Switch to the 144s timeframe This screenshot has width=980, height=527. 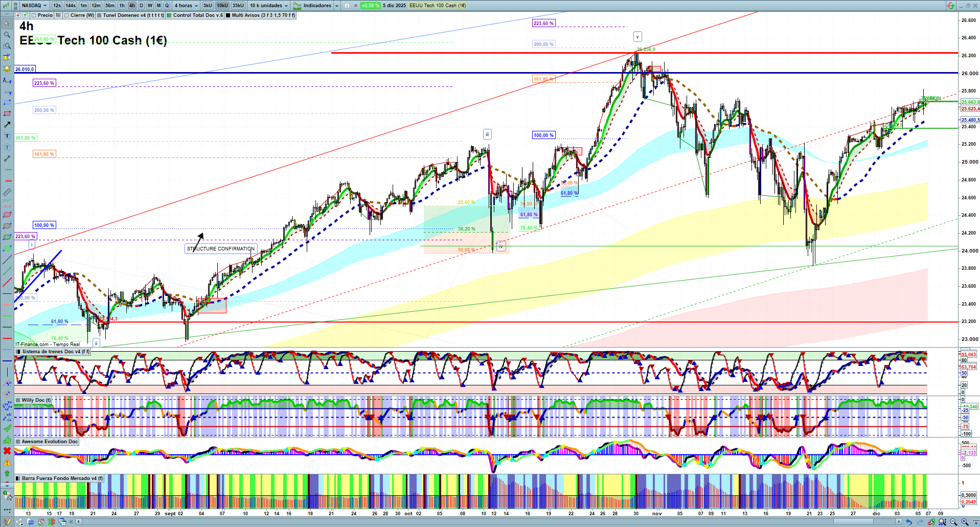pos(71,6)
